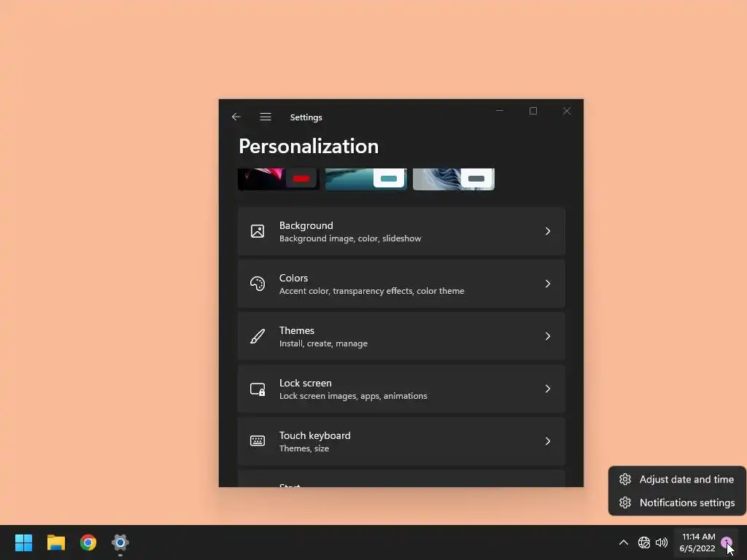Maximize the Settings window

click(x=533, y=111)
